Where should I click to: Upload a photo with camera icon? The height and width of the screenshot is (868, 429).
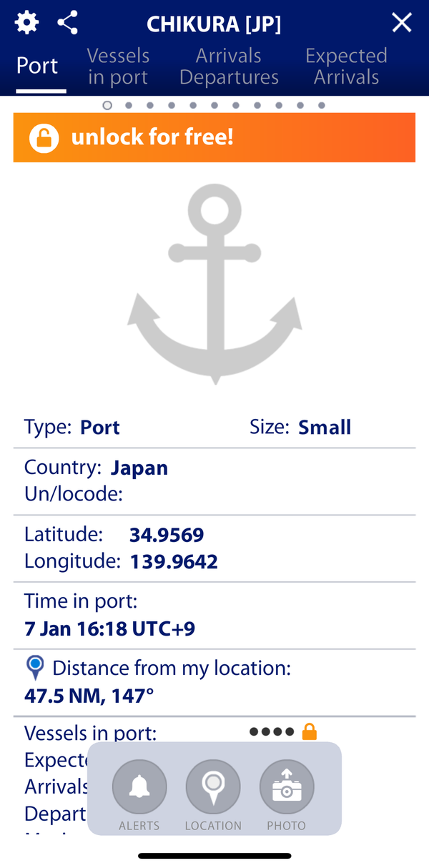click(x=287, y=787)
